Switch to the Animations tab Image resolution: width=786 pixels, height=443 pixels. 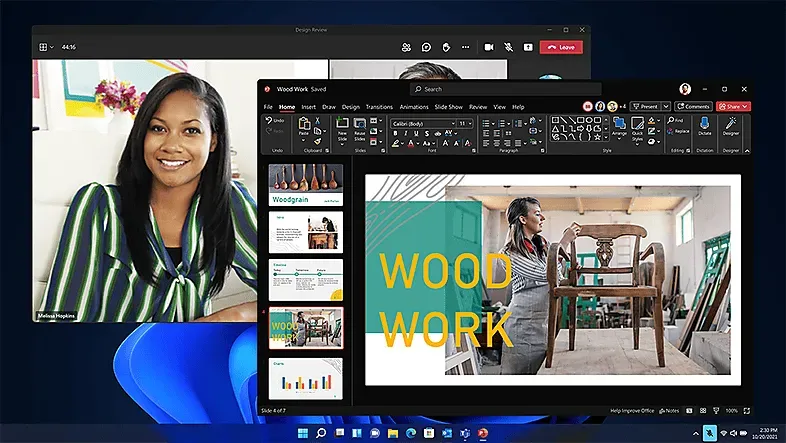[x=414, y=107]
